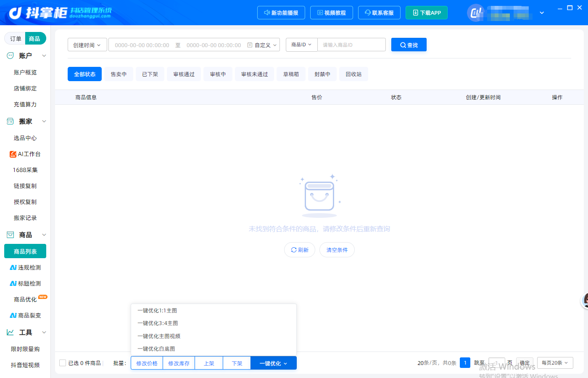Select 一键优化白底图 menu option
Screen dimensions: 588x378
[214, 349]
